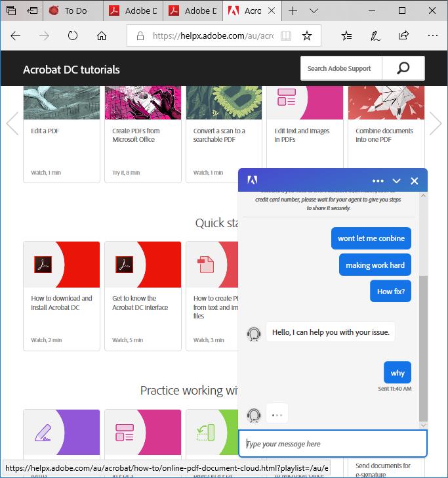Click the Adobe logo in chat header
The height and width of the screenshot is (478, 448).
pos(252,180)
